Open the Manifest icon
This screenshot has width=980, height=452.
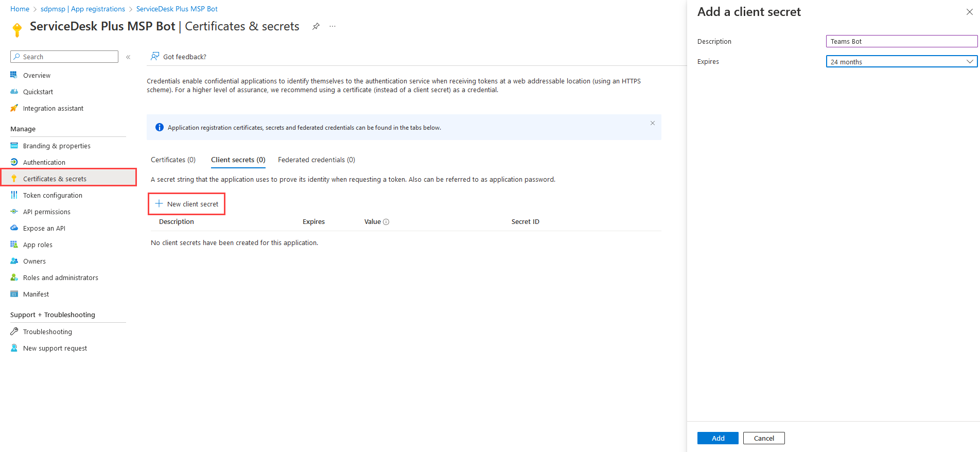pyautogui.click(x=14, y=294)
